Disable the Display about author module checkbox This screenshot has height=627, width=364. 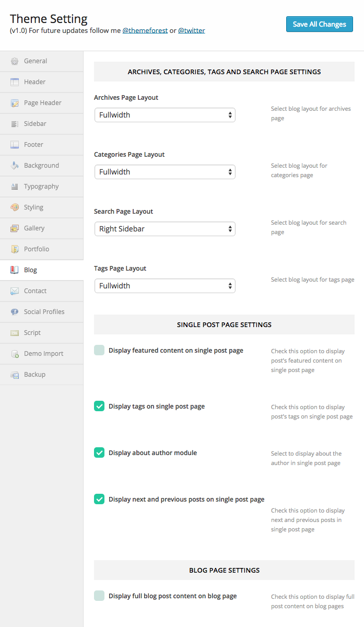(99, 452)
